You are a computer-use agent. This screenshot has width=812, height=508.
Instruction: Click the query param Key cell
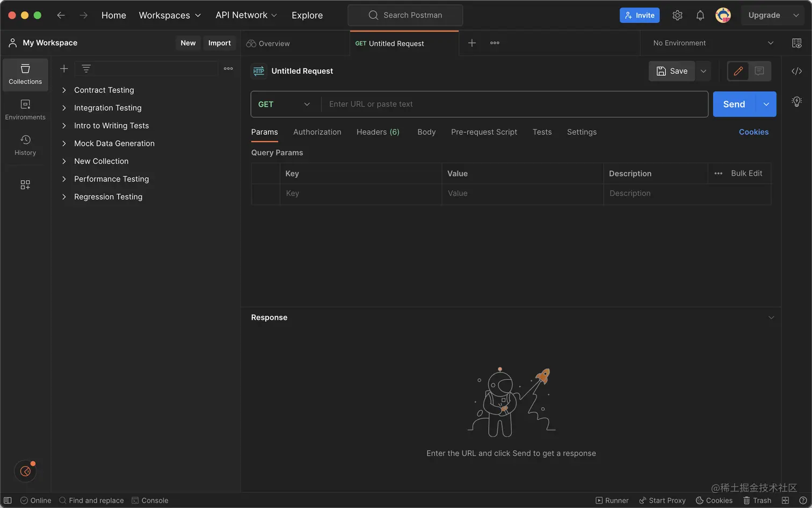click(x=360, y=194)
